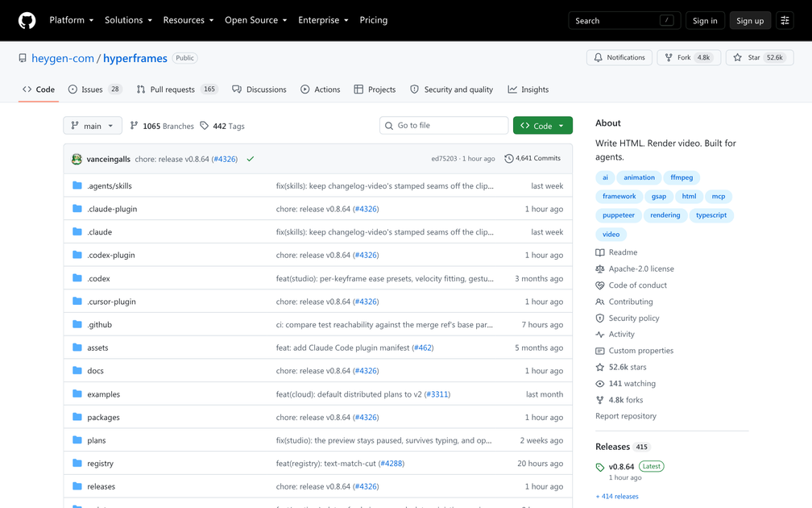
Task: Focus the Go to file field
Action: pos(444,126)
